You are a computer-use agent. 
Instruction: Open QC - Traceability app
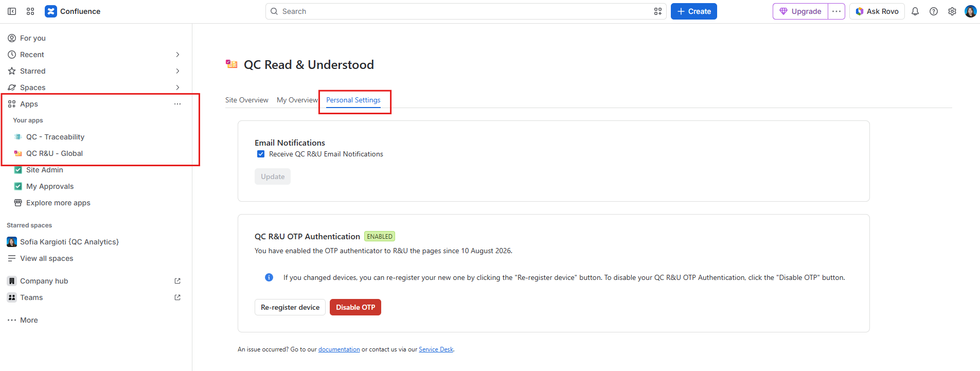pos(55,137)
